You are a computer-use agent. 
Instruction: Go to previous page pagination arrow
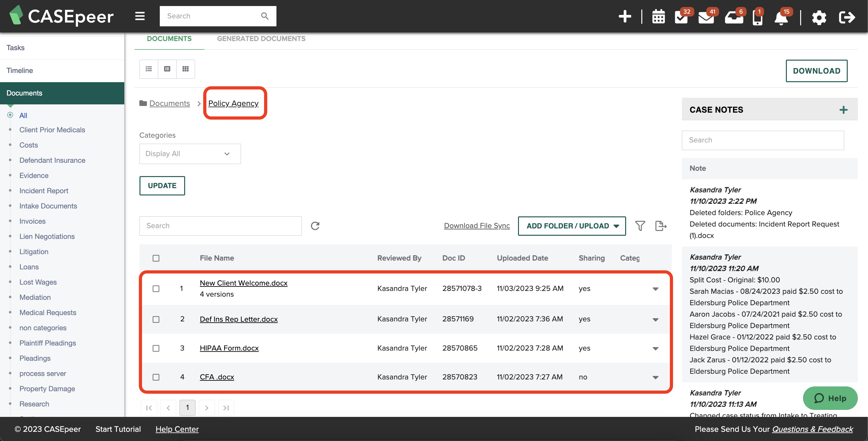tap(168, 408)
